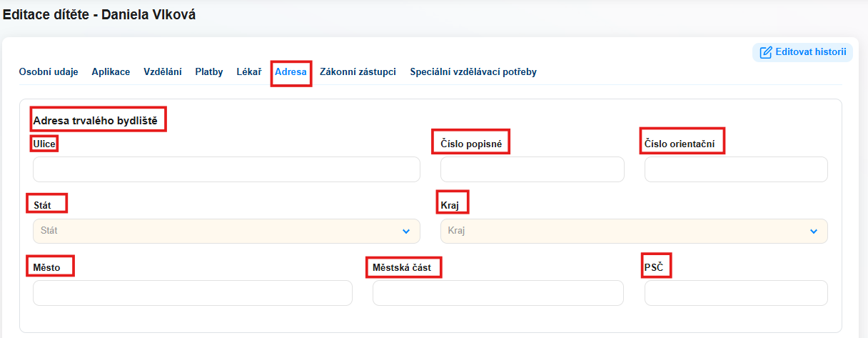Go to the Platby tab
This screenshot has width=868, height=338.
(x=209, y=72)
